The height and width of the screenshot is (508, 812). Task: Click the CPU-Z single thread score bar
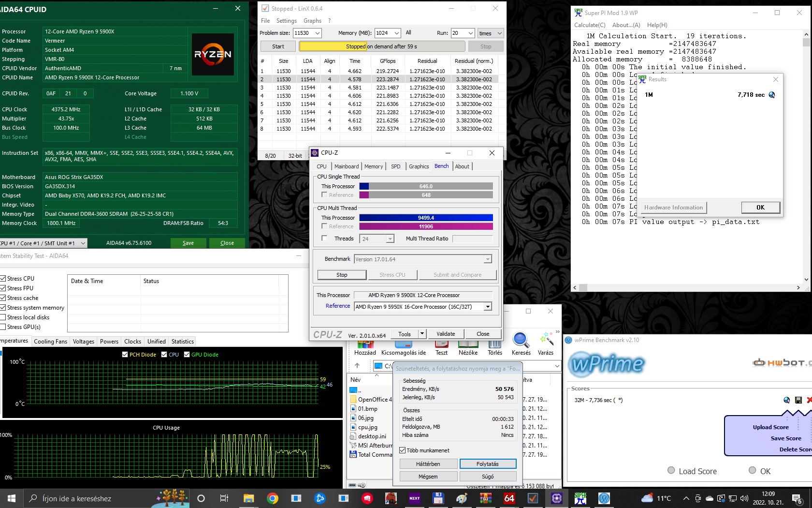(x=426, y=186)
